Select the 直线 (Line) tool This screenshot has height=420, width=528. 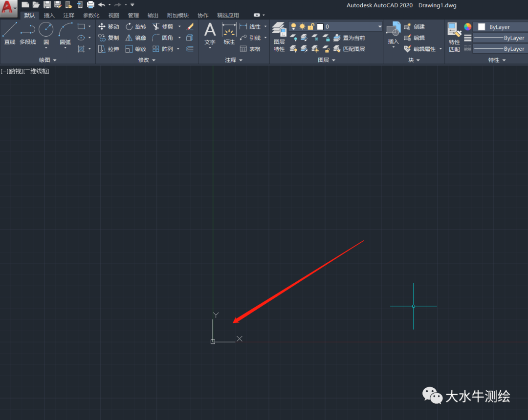(x=9, y=33)
